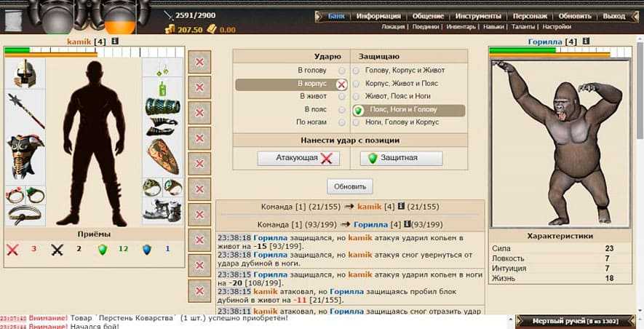Click the helmet equipment slot

(x=25, y=74)
